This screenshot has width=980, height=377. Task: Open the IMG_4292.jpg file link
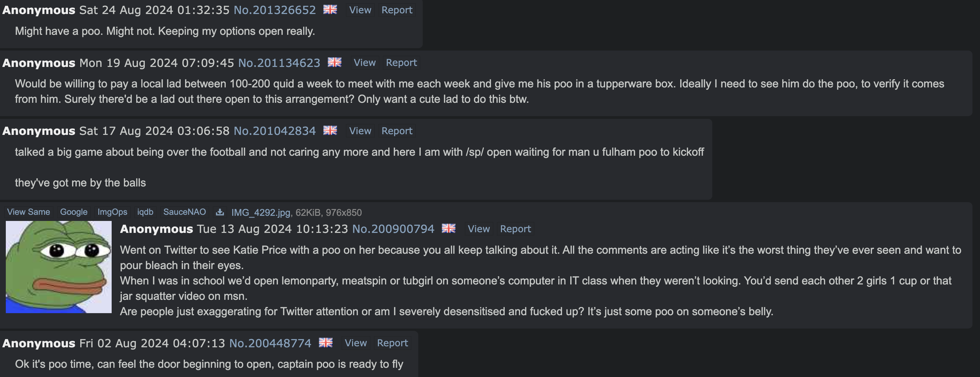[x=261, y=212]
